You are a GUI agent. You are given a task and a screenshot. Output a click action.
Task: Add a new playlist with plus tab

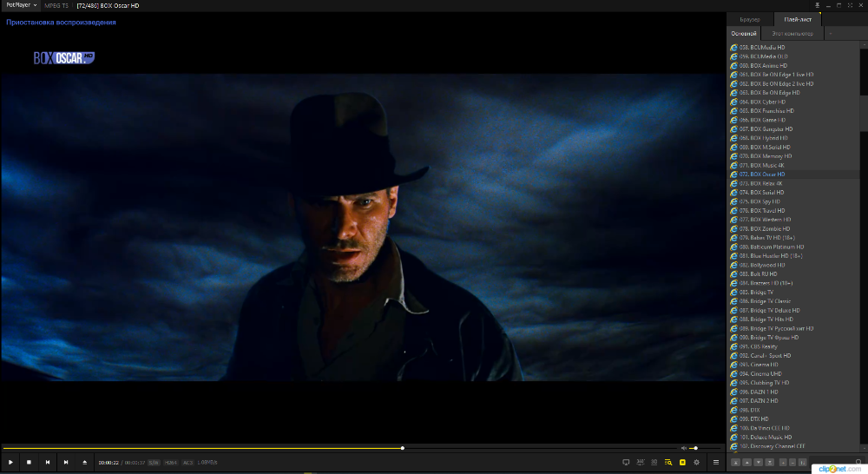click(831, 34)
